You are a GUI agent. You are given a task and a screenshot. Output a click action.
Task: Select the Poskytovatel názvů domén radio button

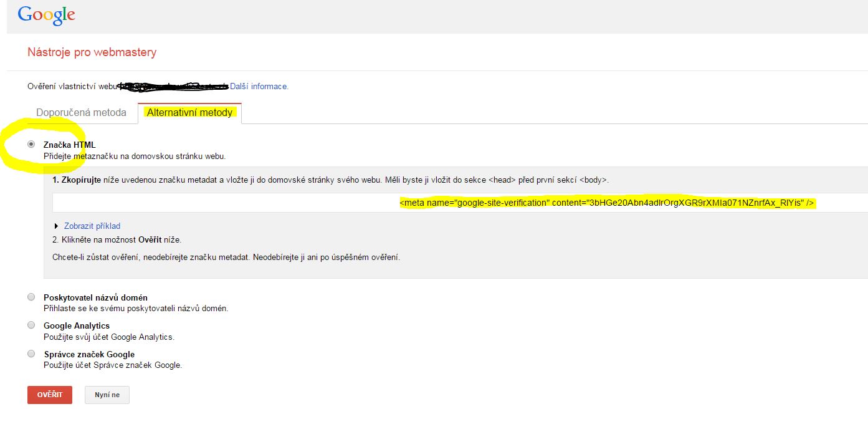[31, 297]
